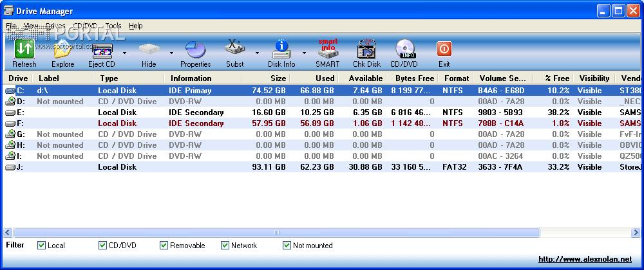Toggle the Not mounted filter checkbox

287,246
